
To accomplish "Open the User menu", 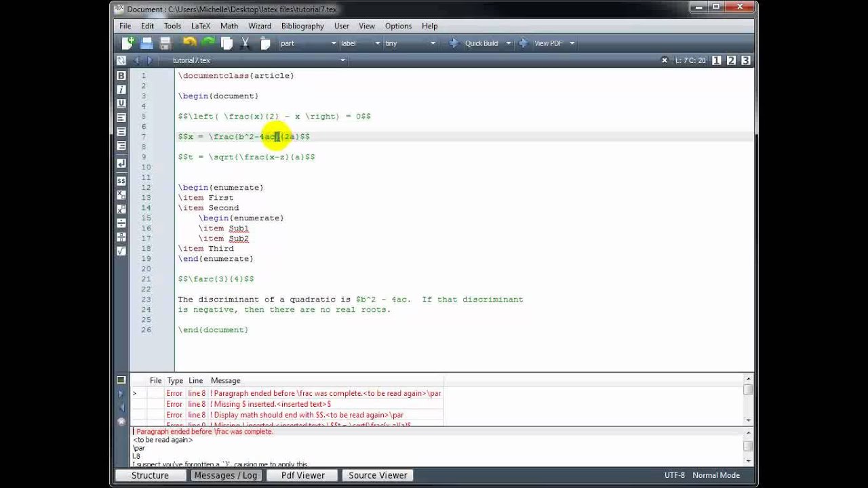I will tap(342, 26).
